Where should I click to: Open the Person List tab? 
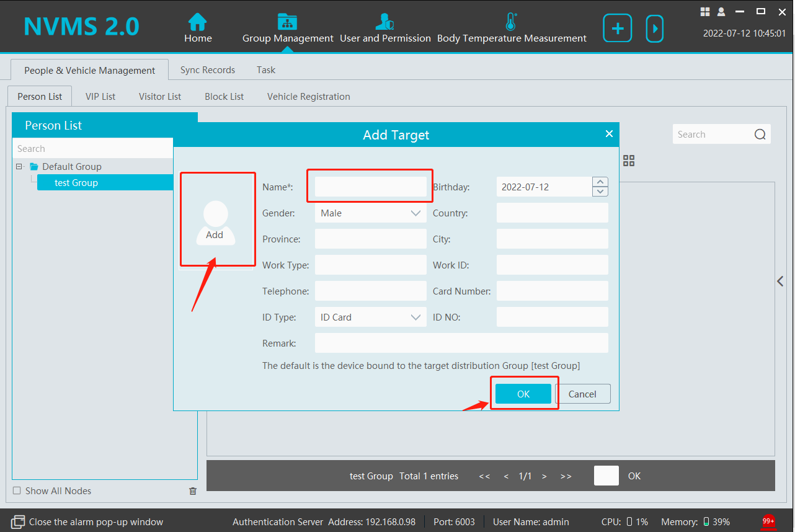(40, 96)
